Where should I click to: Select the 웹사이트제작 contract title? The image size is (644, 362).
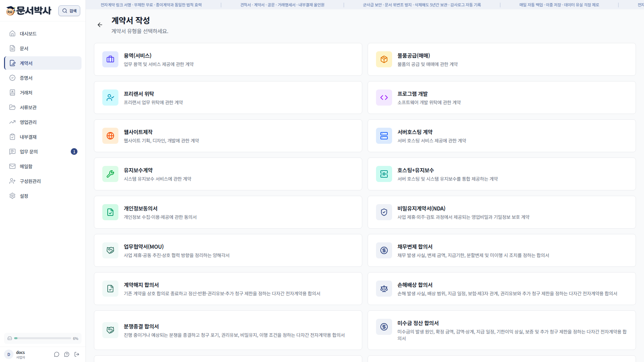click(138, 132)
